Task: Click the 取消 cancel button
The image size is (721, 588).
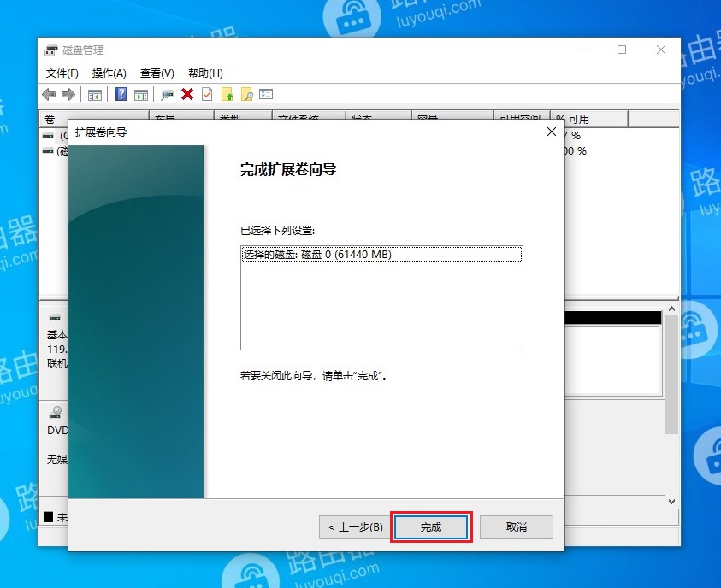Action: coord(517,527)
